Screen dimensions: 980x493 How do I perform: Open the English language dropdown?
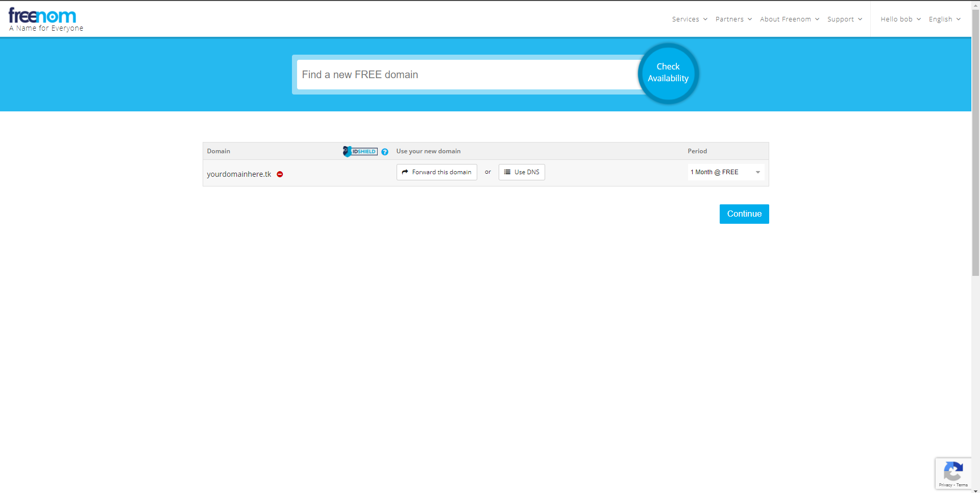pos(943,19)
